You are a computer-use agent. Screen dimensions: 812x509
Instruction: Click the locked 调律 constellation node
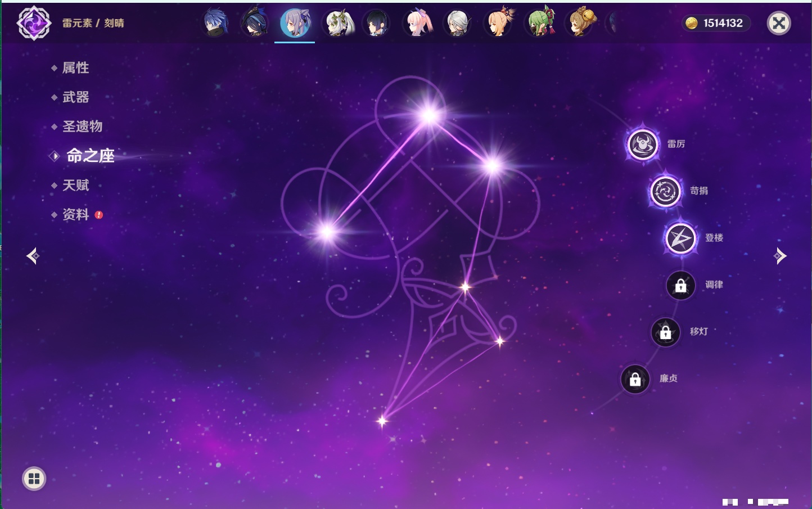(x=680, y=286)
